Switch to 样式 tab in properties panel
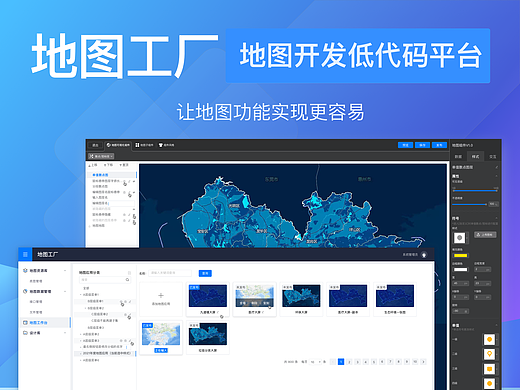 click(475, 156)
